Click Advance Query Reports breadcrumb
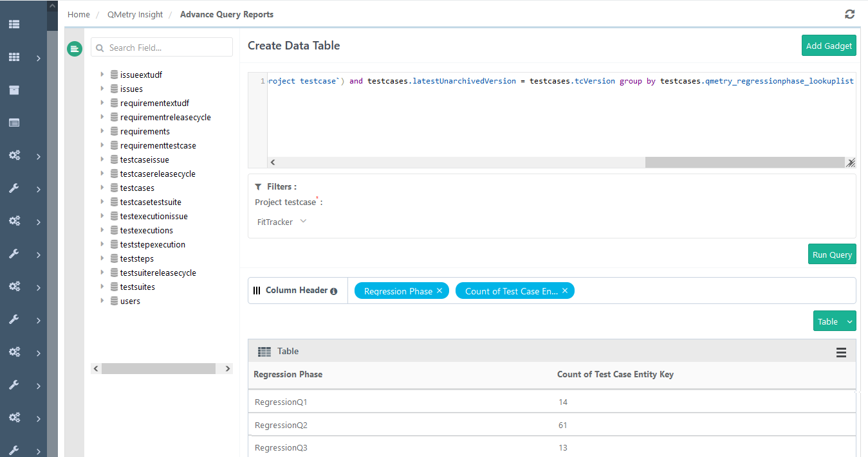Viewport: 868px width, 457px height. [226, 14]
